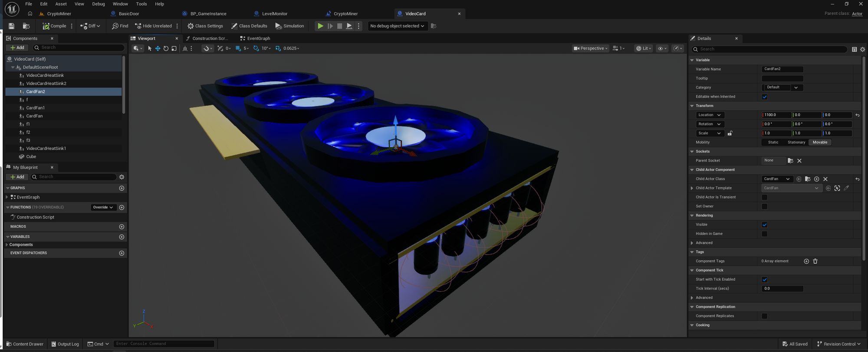Collapse the Transform section
Screen dimensions: 868x352
click(x=692, y=106)
